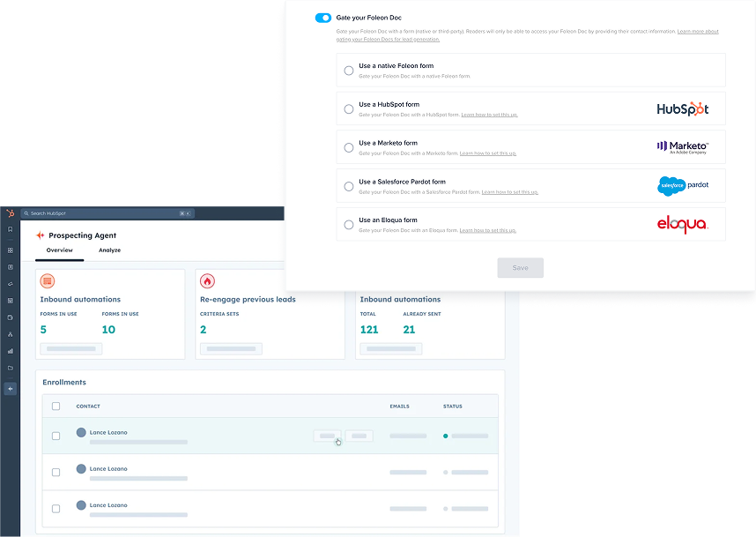Open the CRM contacts icon in sidebar
The width and height of the screenshot is (756, 537).
tap(10, 267)
